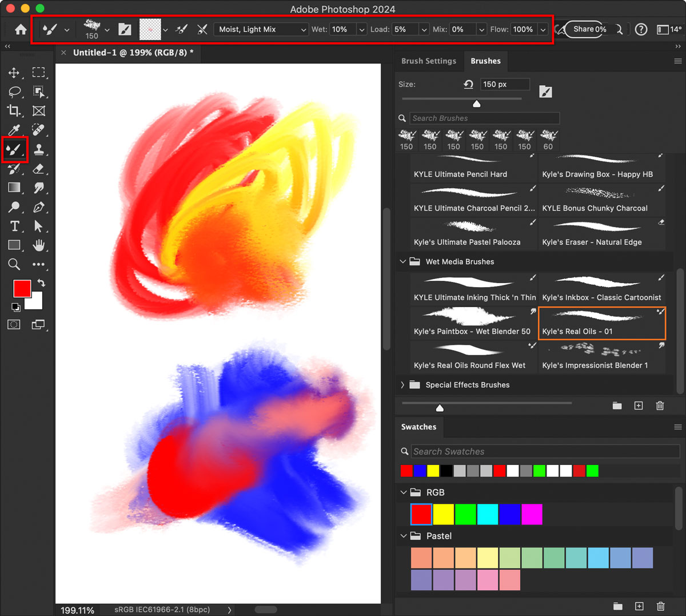Screen dimensions: 686x616
Task: Enable clean brush after each stroke
Action: tap(202, 29)
